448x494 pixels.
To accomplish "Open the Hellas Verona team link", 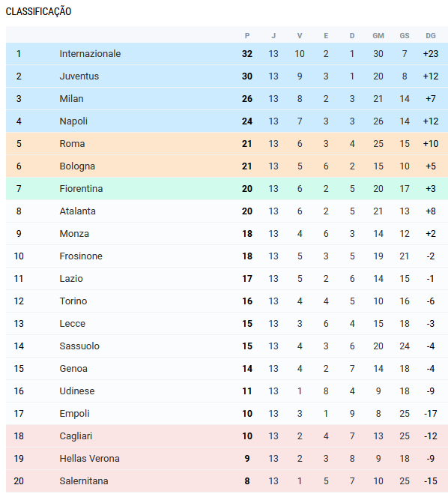I will pos(89,459).
